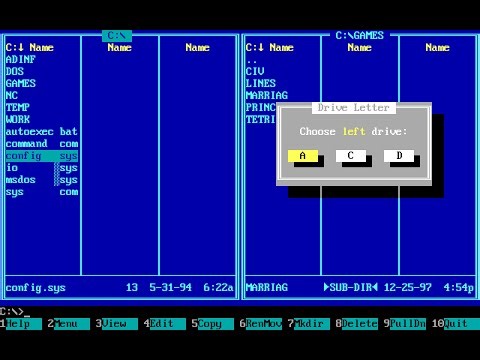480x360 pixels.
Task: Select the PRINC directory in right panel
Action: (x=261, y=107)
